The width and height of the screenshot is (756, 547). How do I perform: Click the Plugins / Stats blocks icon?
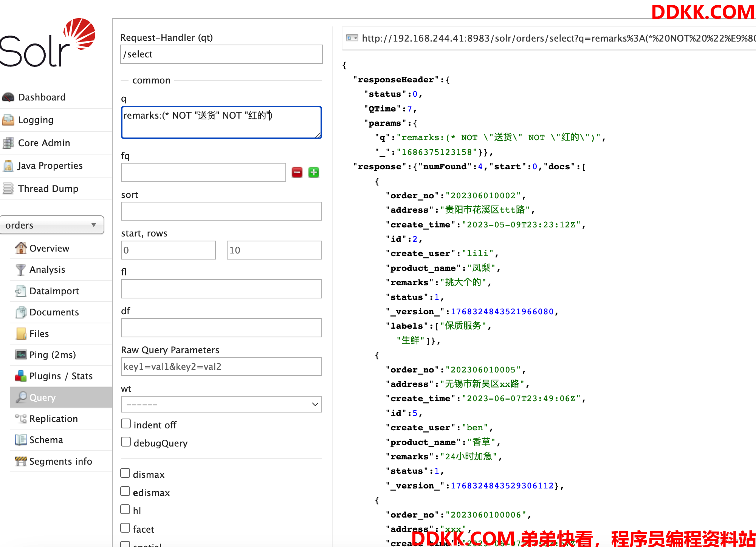(21, 376)
